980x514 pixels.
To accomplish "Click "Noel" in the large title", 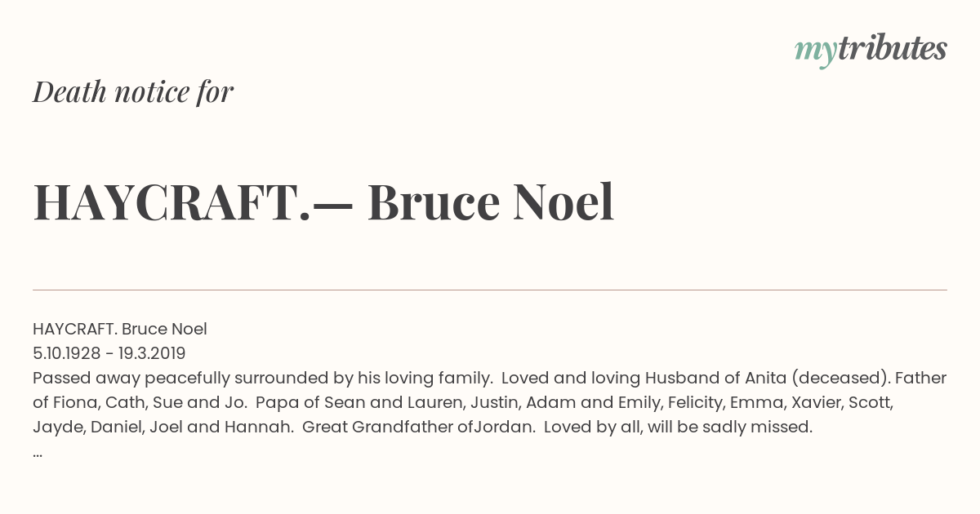I will [x=563, y=202].
